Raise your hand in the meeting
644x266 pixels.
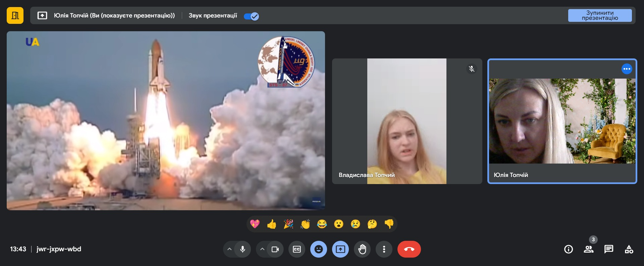click(x=362, y=249)
